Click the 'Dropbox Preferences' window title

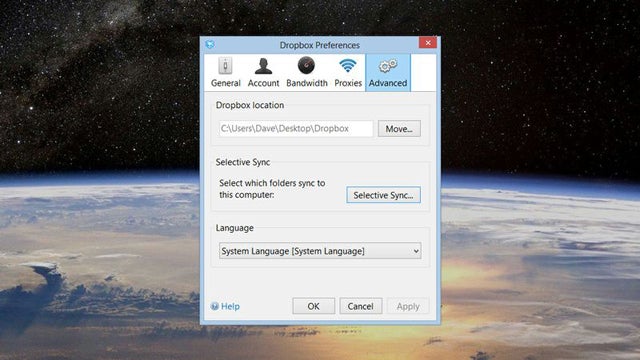[320, 45]
